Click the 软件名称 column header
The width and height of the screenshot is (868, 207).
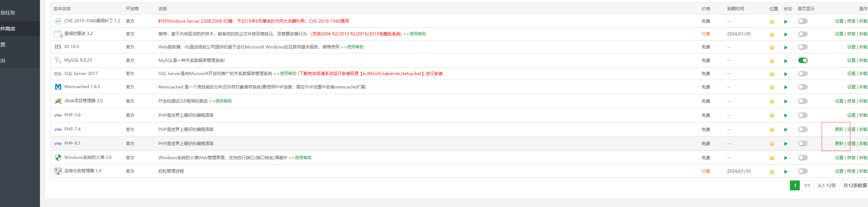click(62, 9)
